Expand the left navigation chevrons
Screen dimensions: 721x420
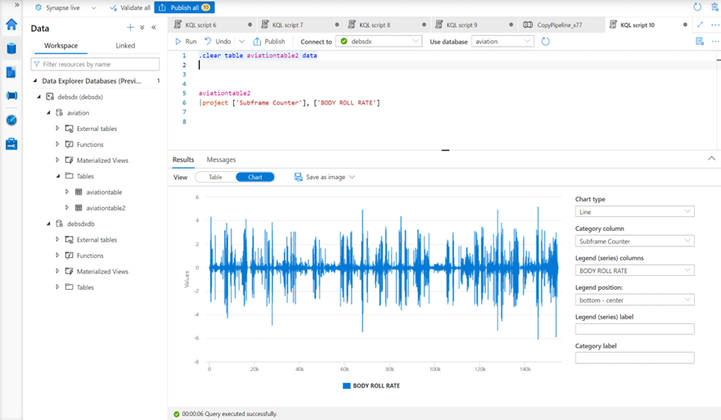pos(17,5)
